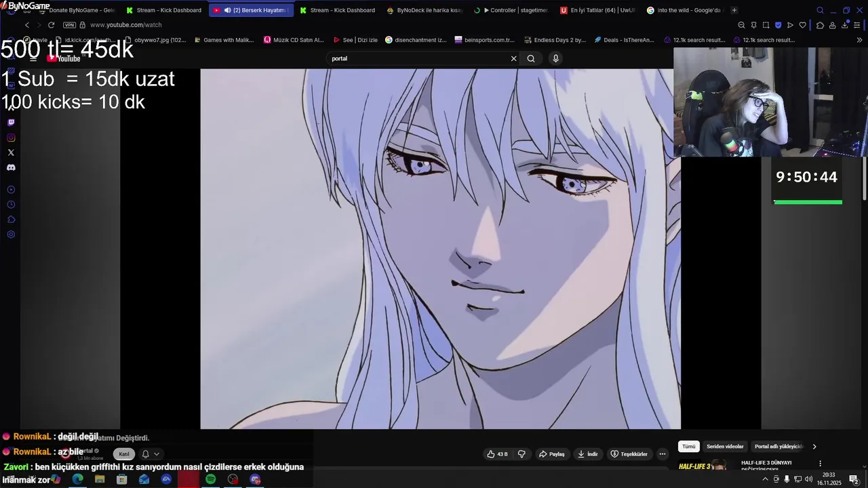Open the sidebar extensions puzzle icon

coord(11,220)
